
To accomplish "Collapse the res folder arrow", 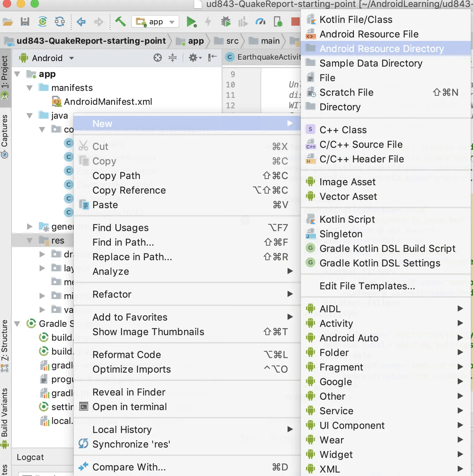I will (x=30, y=240).
